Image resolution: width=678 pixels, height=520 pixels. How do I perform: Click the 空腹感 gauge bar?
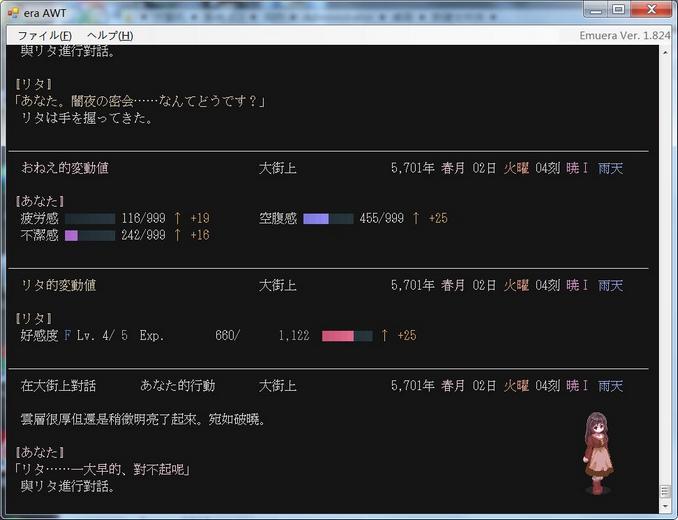pyautogui.click(x=328, y=218)
